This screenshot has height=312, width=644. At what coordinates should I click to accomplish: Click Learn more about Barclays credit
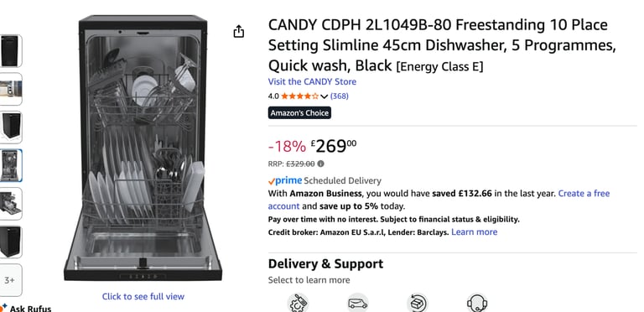coord(475,232)
